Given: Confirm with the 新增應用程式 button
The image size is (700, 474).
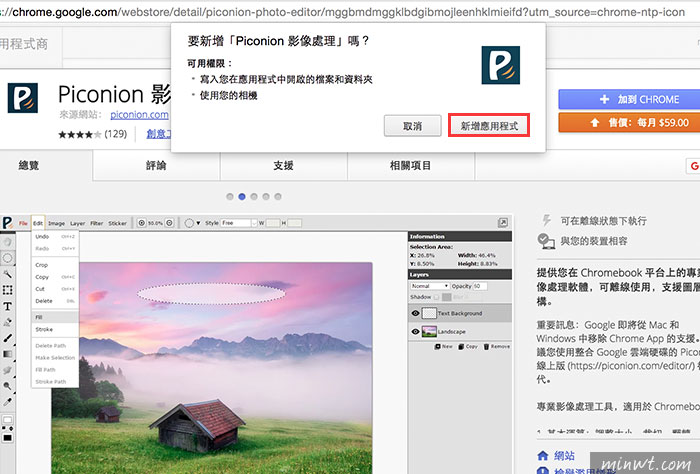Looking at the screenshot, I should click(x=489, y=125).
